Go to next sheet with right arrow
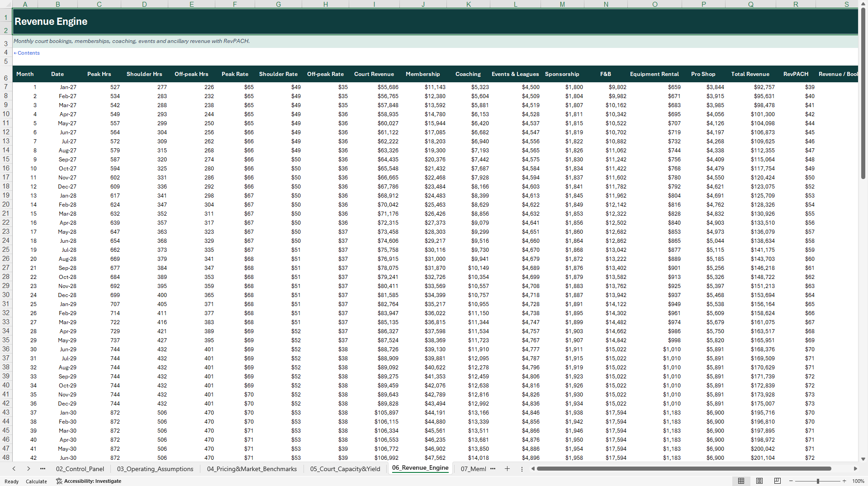This screenshot has width=868, height=486. click(x=28, y=469)
